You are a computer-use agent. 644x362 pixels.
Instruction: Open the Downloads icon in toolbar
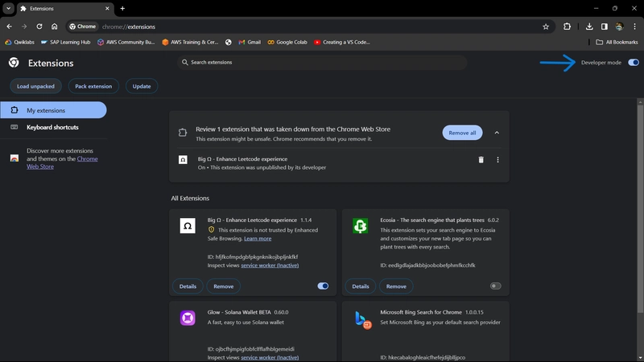pyautogui.click(x=589, y=27)
